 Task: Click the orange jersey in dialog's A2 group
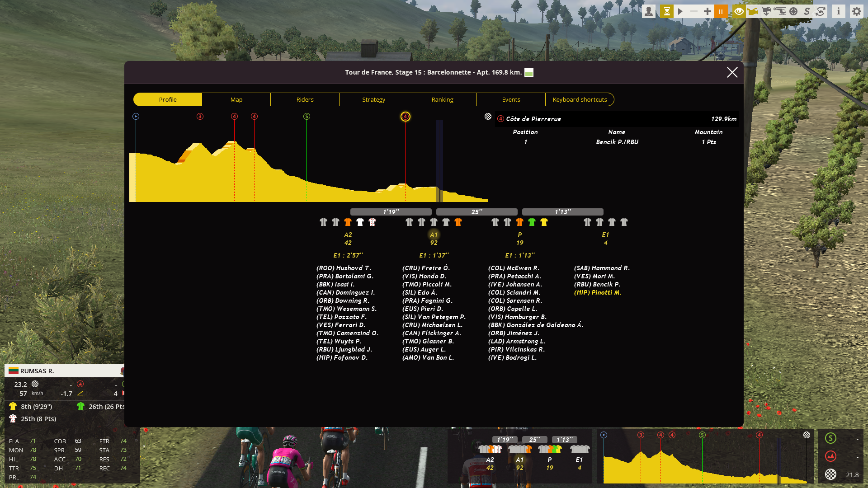(x=348, y=222)
